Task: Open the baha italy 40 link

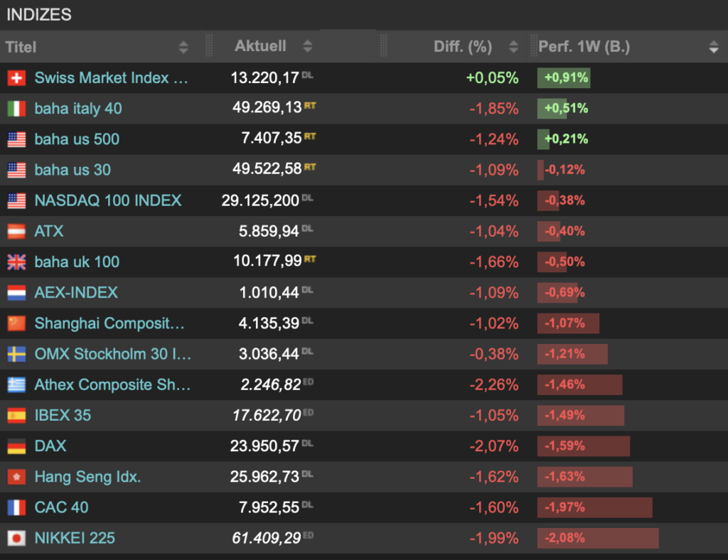Action: 78,109
